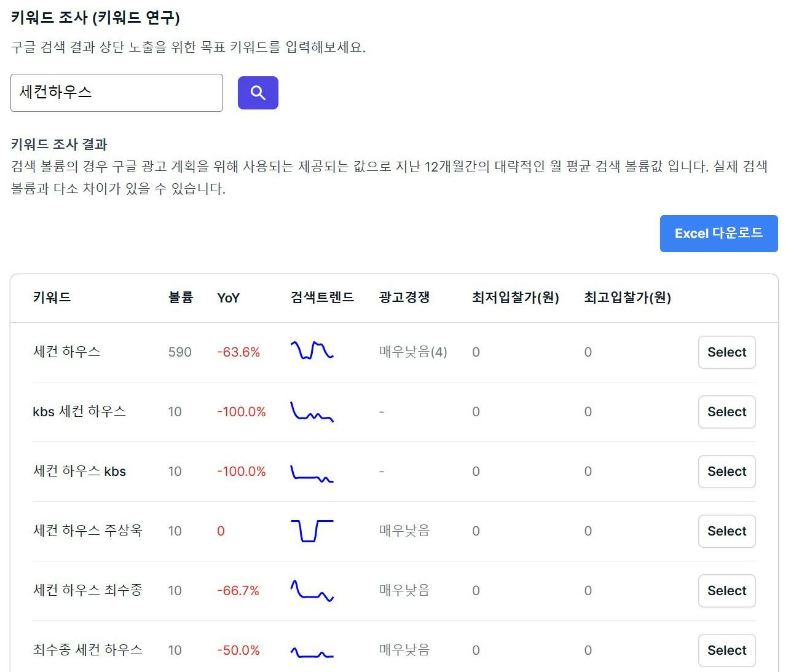The width and height of the screenshot is (788, 672).
Task: Click the 키워드 column header
Action: [52, 298]
